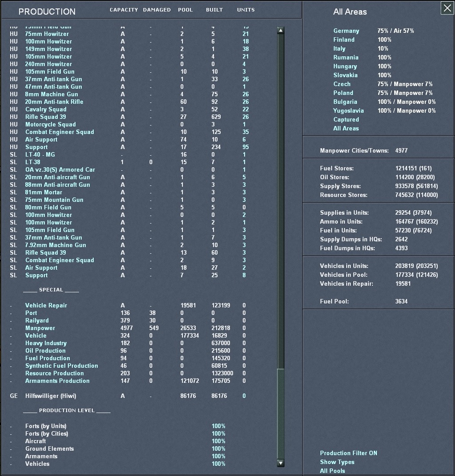Select Rumania in the All Areas list

click(x=346, y=57)
